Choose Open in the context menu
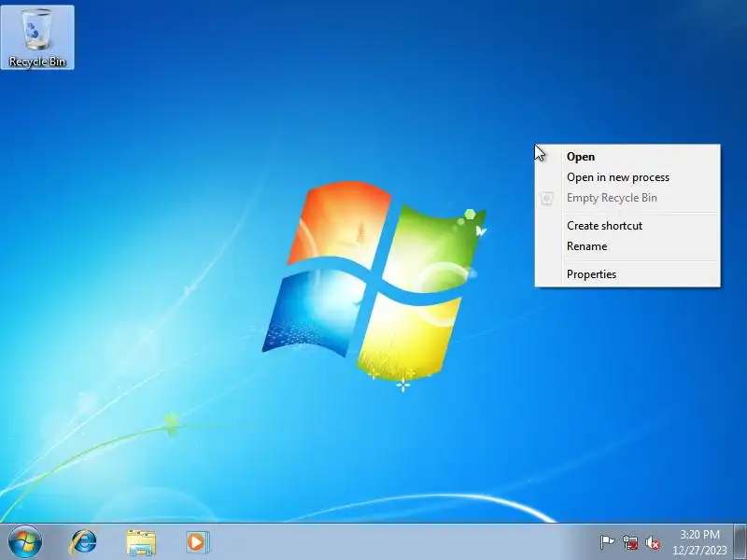The image size is (747, 560). pyautogui.click(x=627, y=157)
